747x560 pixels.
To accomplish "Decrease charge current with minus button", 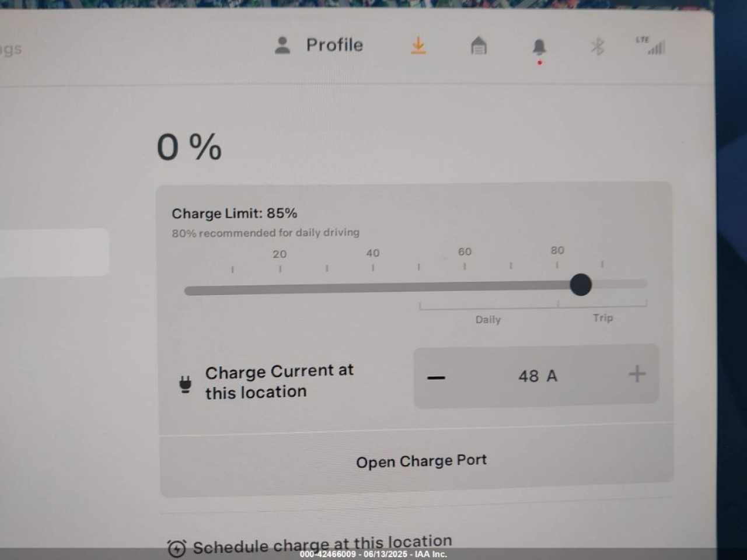I will click(436, 377).
